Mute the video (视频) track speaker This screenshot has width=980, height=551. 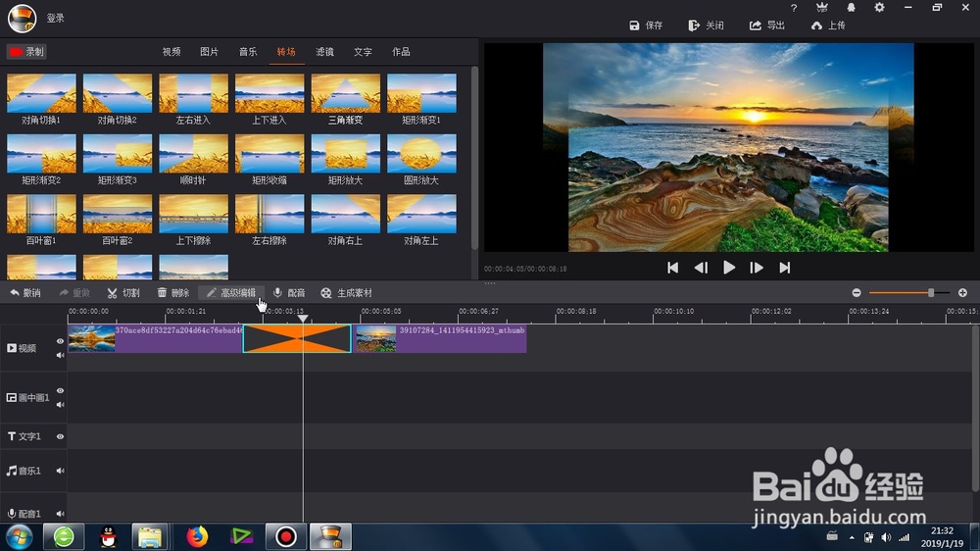point(60,355)
